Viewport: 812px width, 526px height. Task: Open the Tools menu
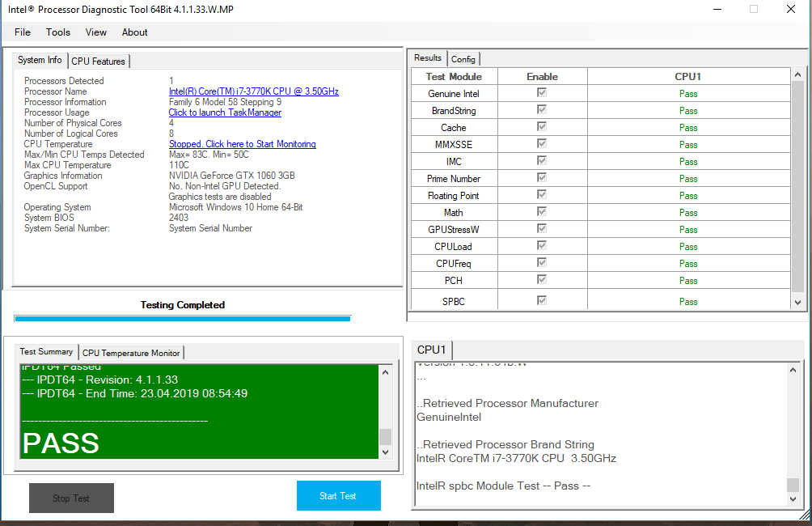coord(58,32)
